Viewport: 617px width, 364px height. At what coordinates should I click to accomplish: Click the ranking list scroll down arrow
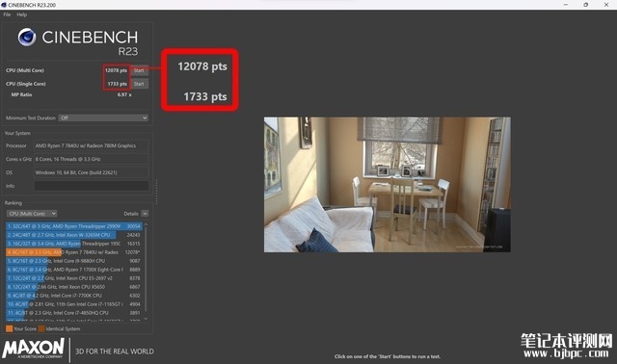pyautogui.click(x=146, y=319)
